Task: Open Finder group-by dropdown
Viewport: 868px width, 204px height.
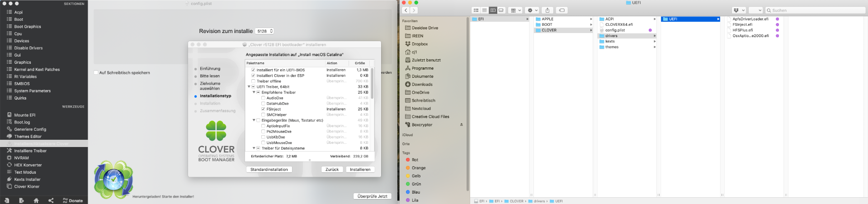Action: pos(515,10)
